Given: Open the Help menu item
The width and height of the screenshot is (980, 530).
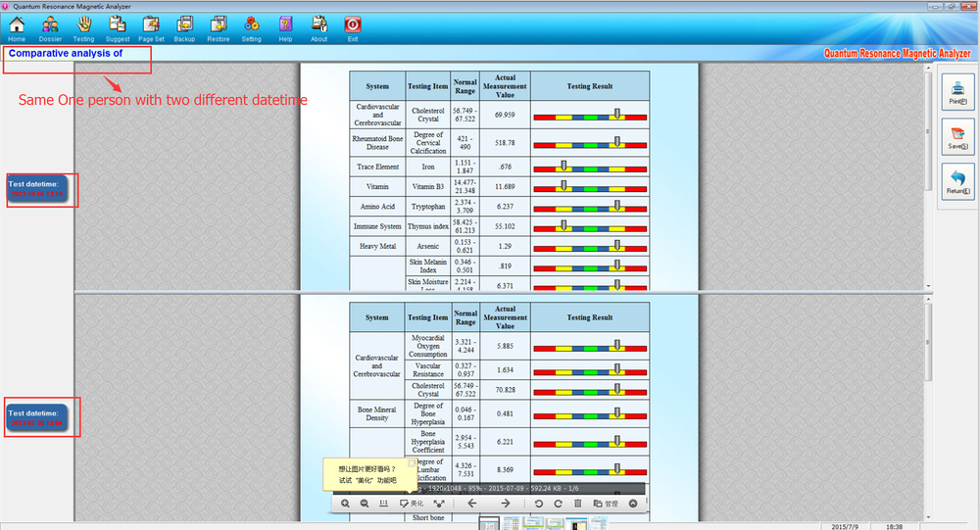Looking at the screenshot, I should coord(285,28).
